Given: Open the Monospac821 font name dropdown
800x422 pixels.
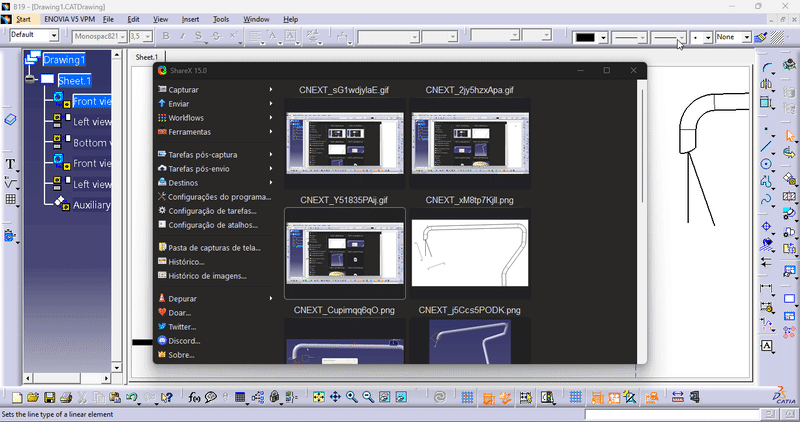Looking at the screenshot, I should [x=122, y=37].
